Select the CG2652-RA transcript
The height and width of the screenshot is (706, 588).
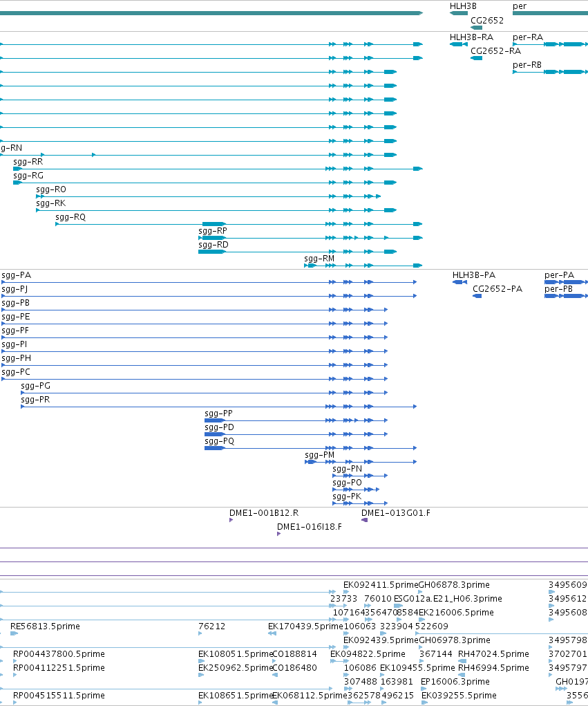tap(477, 58)
